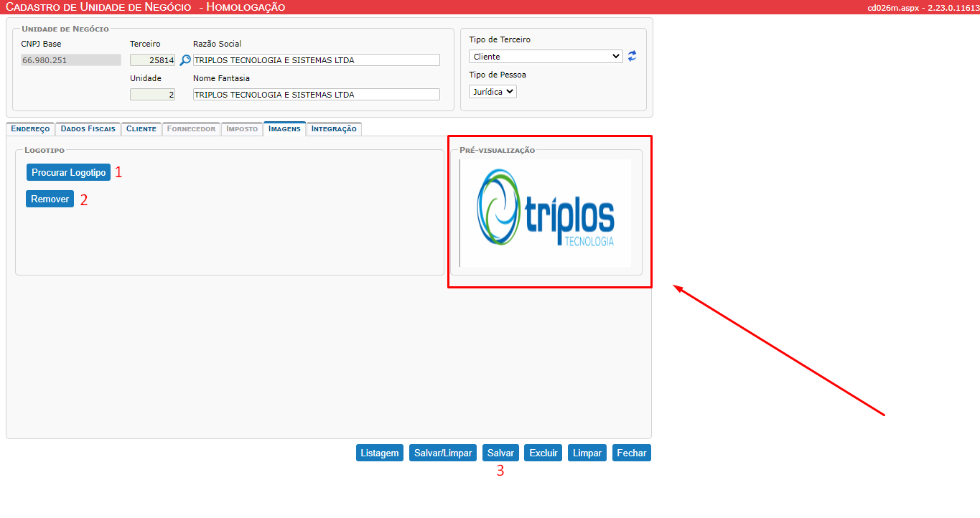Click the Unidade number field
The image size is (980, 518).
point(152,95)
